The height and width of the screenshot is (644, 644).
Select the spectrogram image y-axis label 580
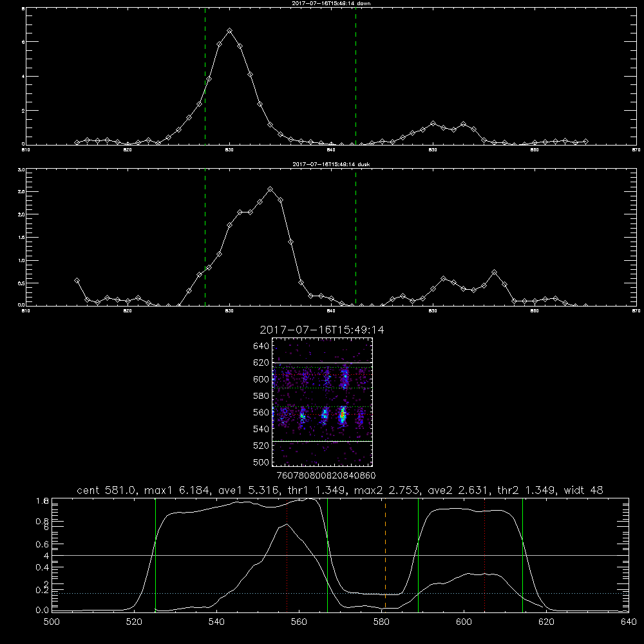point(261,396)
